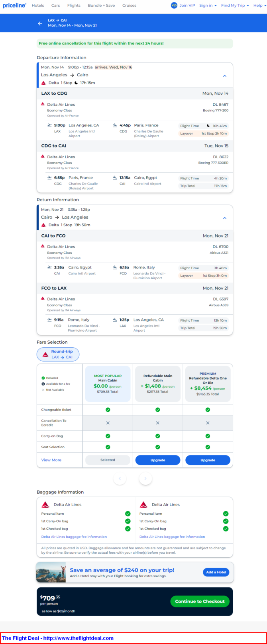Click the Priceline logo
This screenshot has height=644, width=267.
coord(14,6)
